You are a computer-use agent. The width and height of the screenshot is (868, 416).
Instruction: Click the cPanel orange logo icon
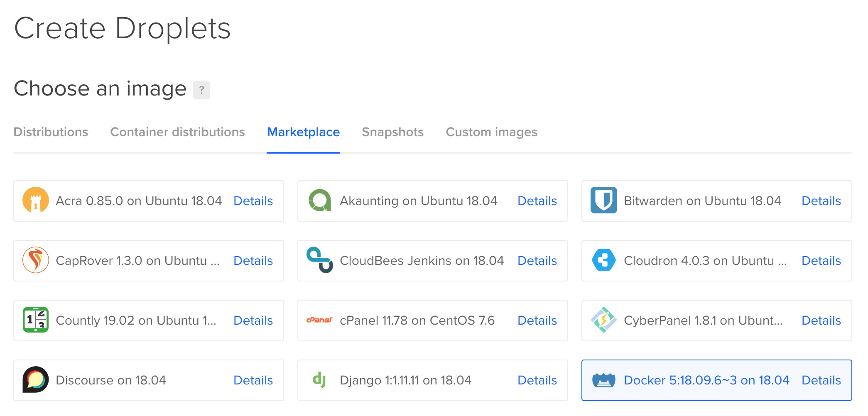pyautogui.click(x=319, y=320)
